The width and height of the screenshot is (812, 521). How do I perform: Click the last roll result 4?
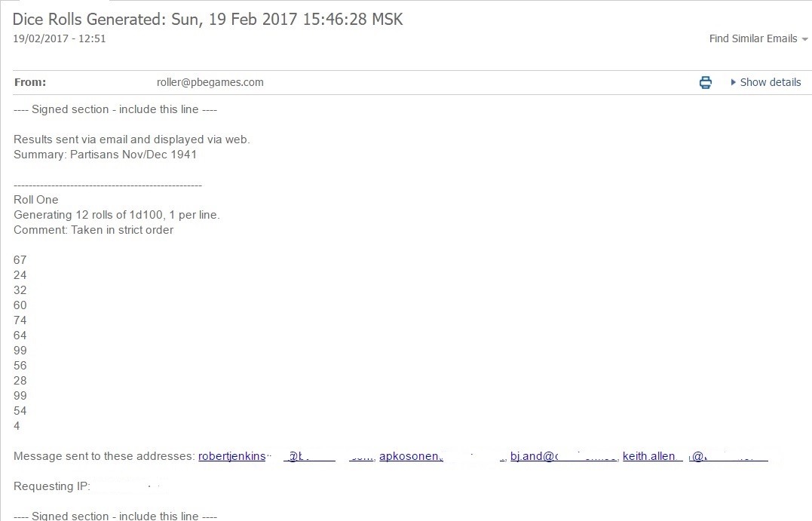pos(17,426)
